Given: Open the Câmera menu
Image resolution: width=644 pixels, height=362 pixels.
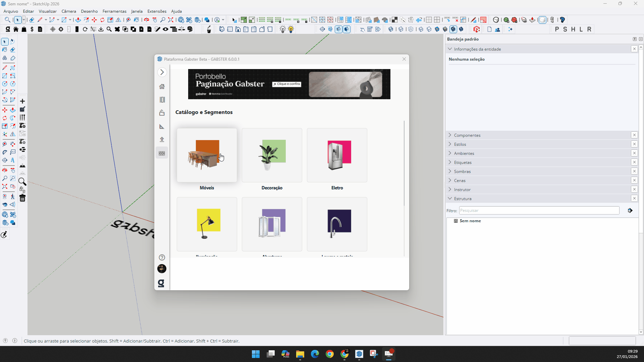Looking at the screenshot, I should 69,11.
